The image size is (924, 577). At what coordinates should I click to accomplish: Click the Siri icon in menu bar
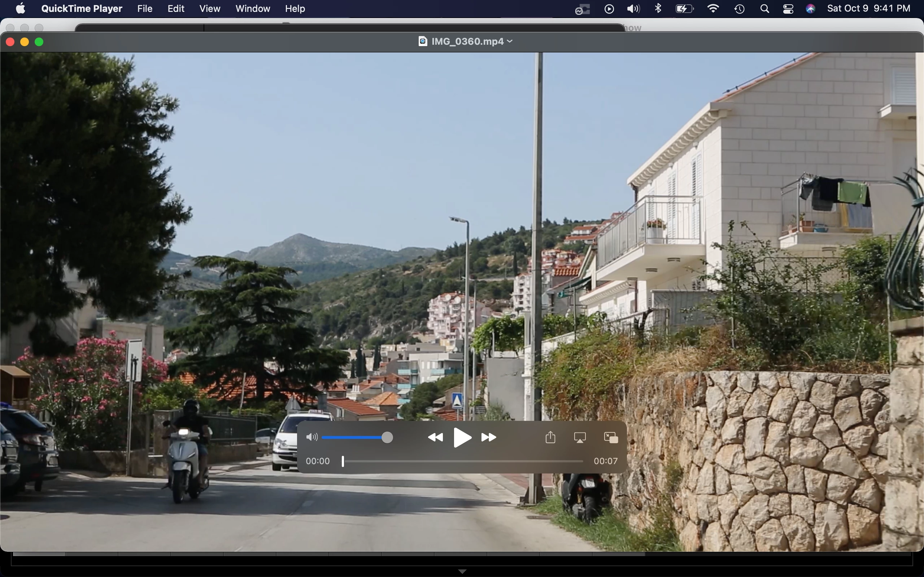[811, 8]
